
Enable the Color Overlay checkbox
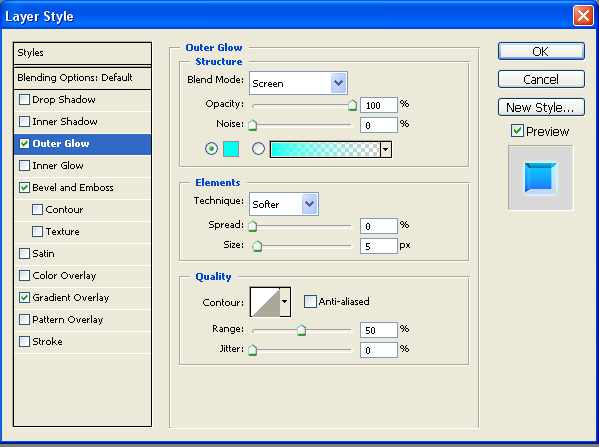24,275
